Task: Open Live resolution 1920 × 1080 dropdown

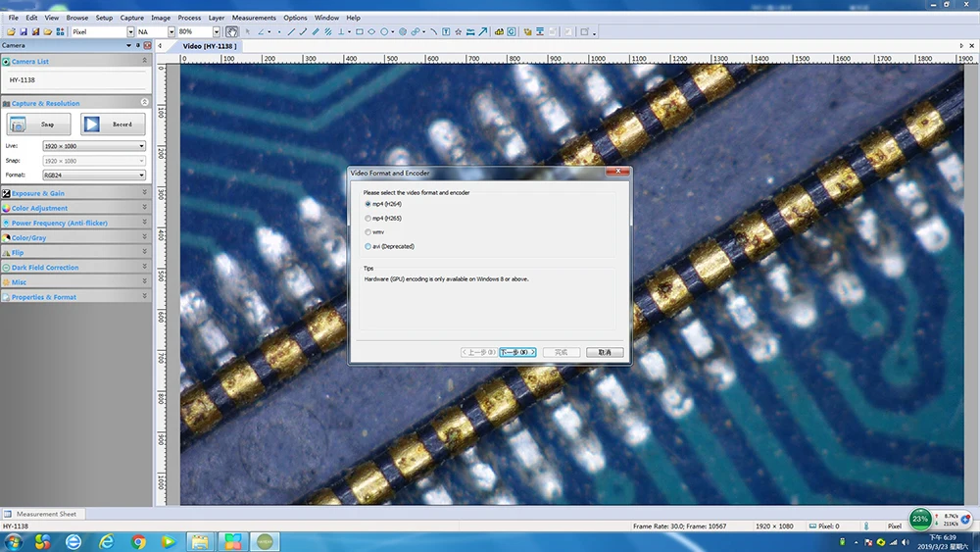Action: (x=94, y=146)
